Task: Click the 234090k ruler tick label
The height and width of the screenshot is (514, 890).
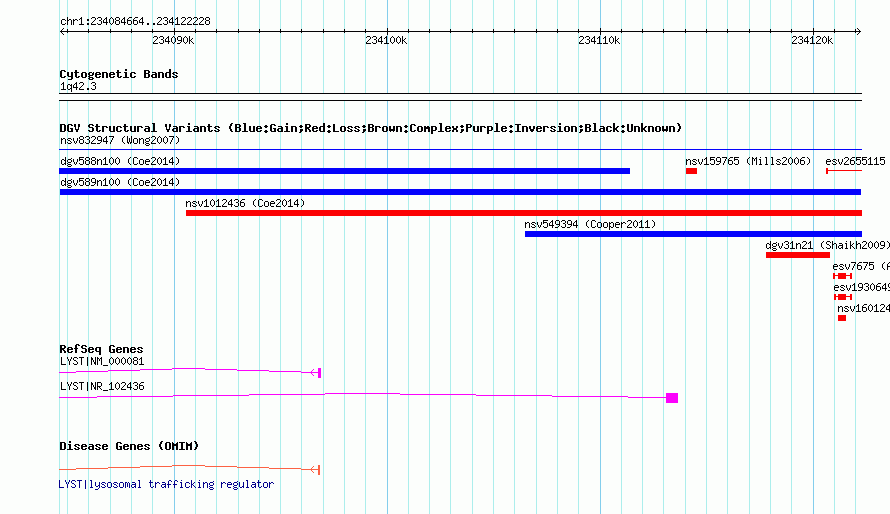Action: click(x=173, y=40)
